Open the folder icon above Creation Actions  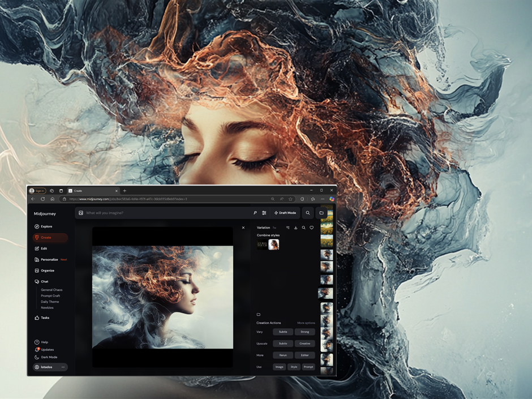259,314
